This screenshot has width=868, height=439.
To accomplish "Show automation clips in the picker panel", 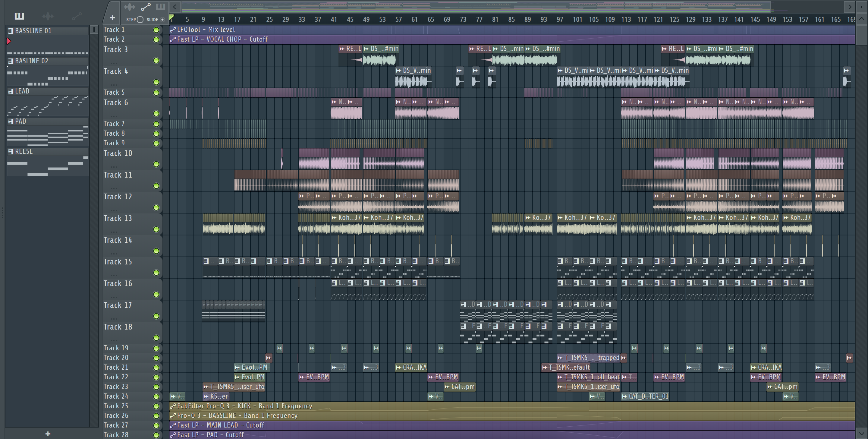I will pyautogui.click(x=77, y=16).
